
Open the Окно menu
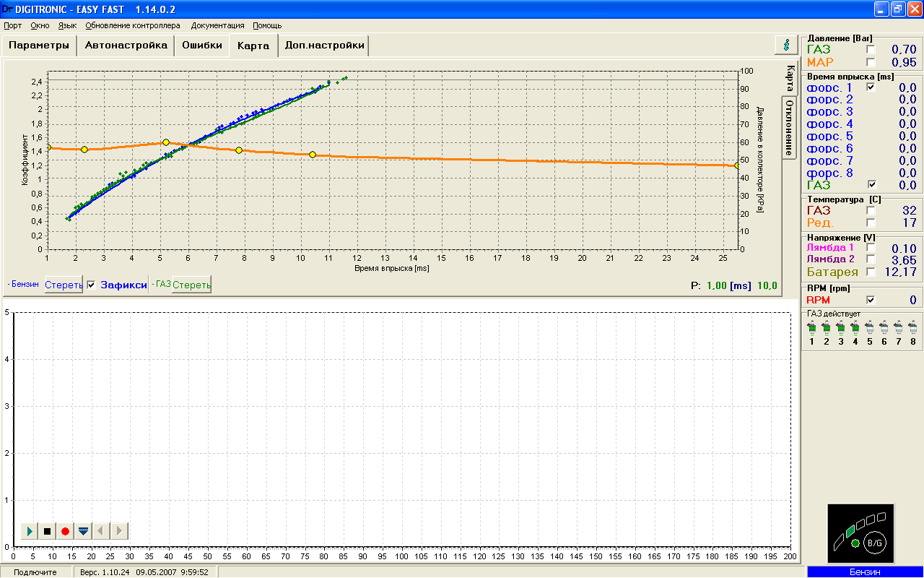click(x=40, y=25)
